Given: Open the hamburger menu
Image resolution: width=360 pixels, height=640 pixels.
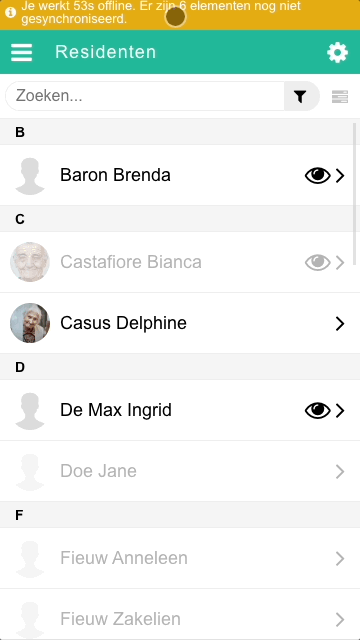Looking at the screenshot, I should point(22,52).
